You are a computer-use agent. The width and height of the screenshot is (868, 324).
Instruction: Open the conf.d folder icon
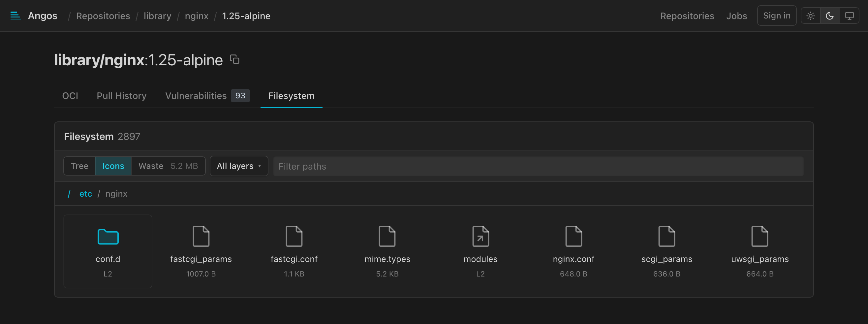point(108,236)
